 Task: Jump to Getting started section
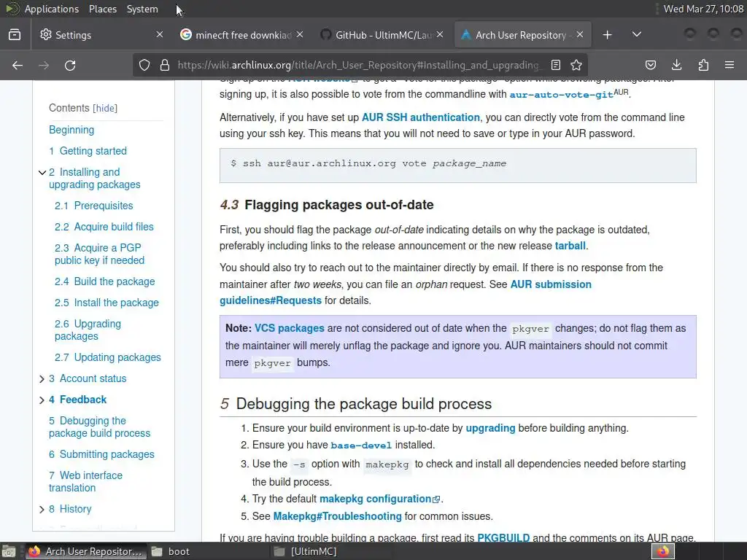[x=88, y=151]
